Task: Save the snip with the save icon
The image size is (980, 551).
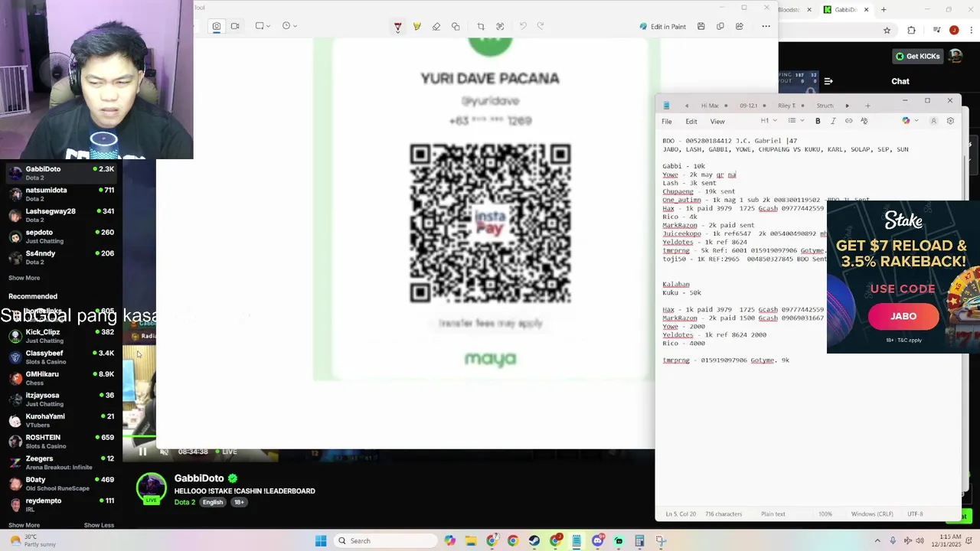Action: [701, 27]
